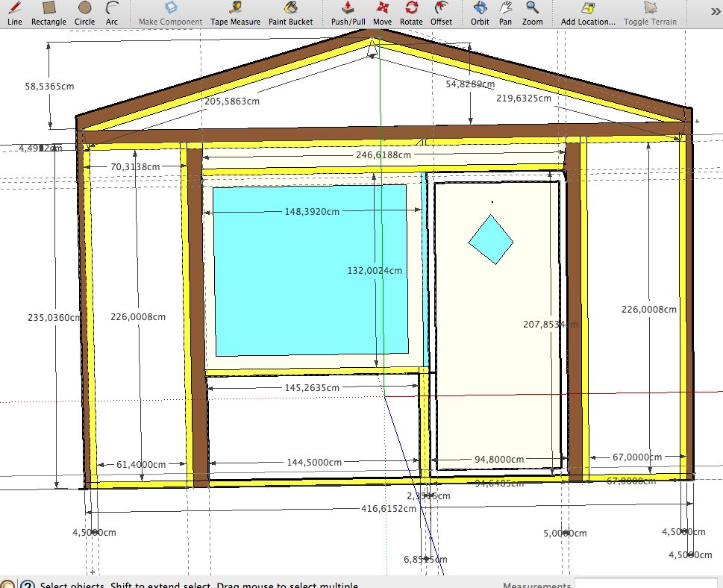Select the Tape Measure tool
This screenshot has height=588, width=723.
click(236, 13)
